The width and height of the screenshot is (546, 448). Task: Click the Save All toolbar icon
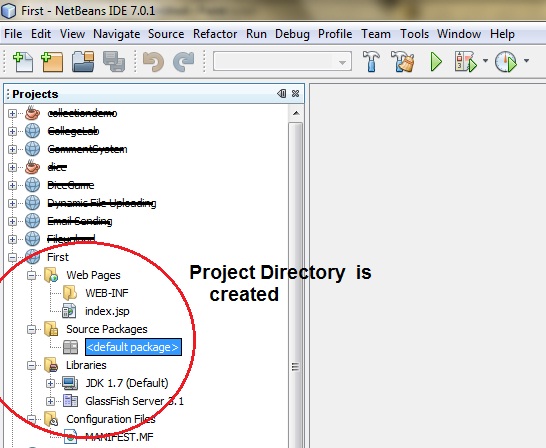(114, 62)
